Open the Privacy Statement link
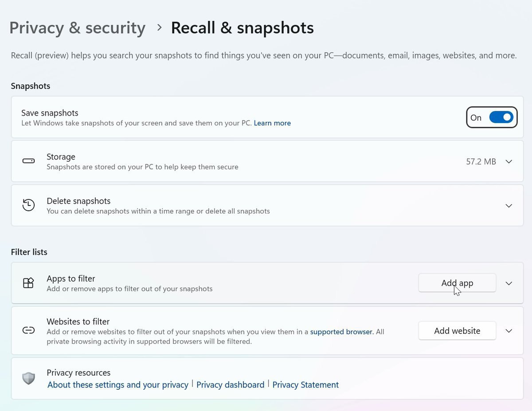 point(305,385)
